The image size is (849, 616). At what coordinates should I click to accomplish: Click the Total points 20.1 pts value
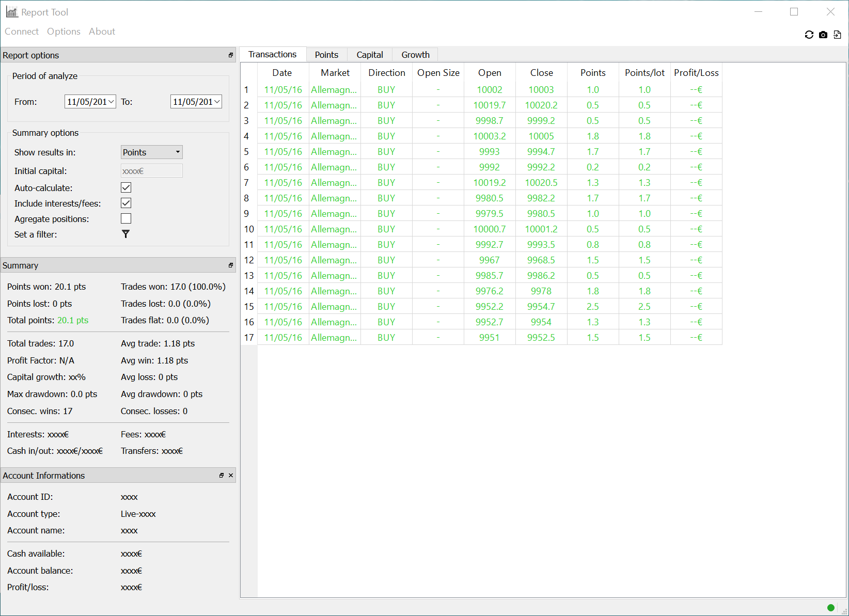pyautogui.click(x=73, y=320)
